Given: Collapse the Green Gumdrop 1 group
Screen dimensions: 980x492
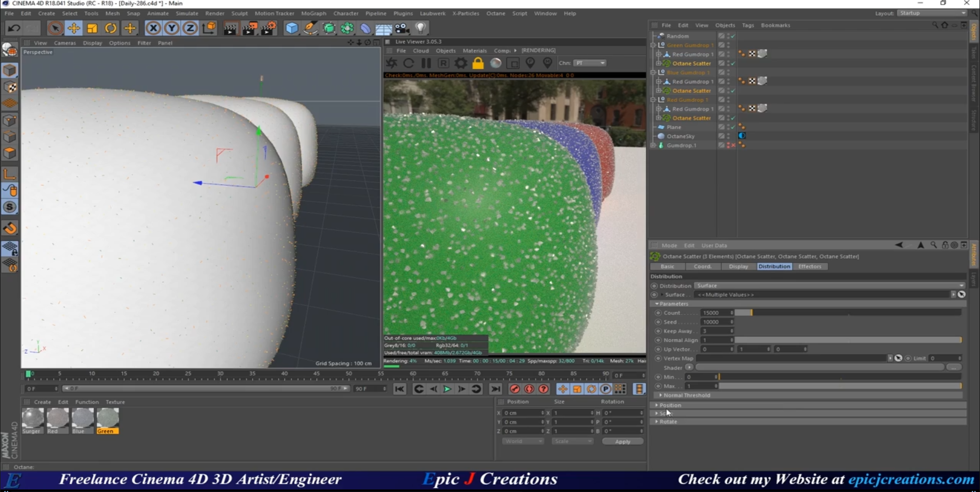Looking at the screenshot, I should click(653, 45).
